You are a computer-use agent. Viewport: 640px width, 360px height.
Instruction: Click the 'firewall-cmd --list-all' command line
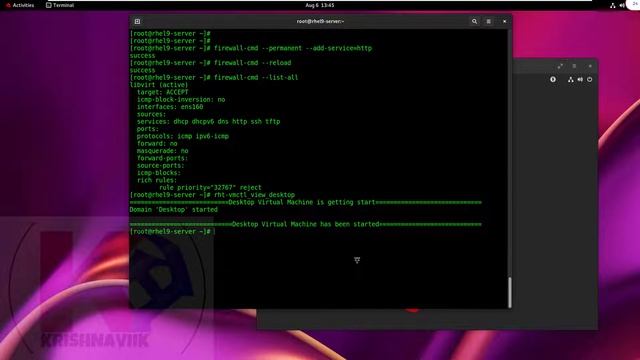pyautogui.click(x=214, y=78)
